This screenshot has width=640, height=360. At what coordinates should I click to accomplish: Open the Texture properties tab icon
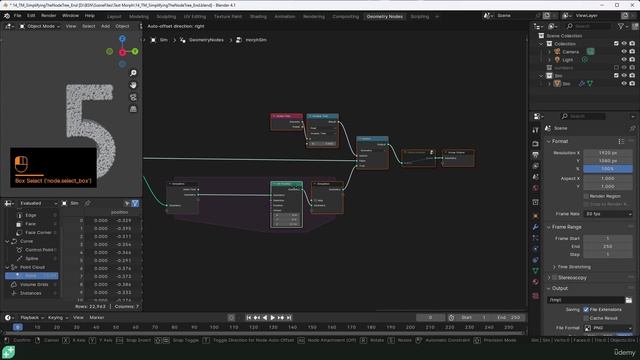[x=536, y=296]
